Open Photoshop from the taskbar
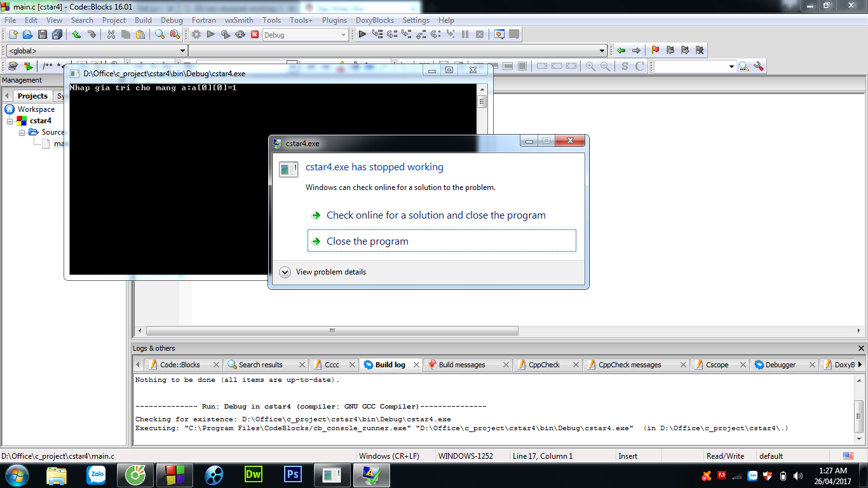 point(293,475)
